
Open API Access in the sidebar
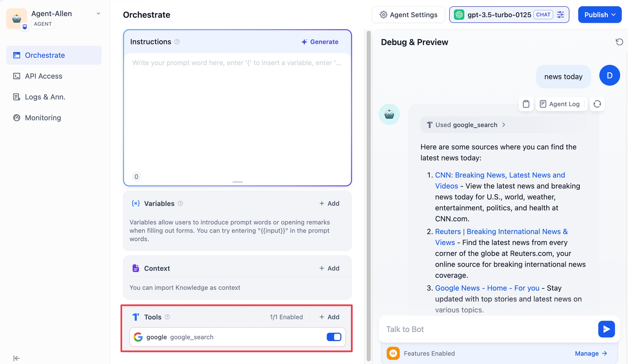click(x=44, y=76)
